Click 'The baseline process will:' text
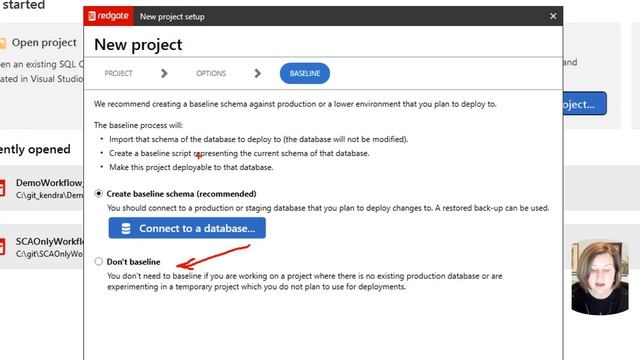This screenshot has width=640, height=360. [138, 125]
